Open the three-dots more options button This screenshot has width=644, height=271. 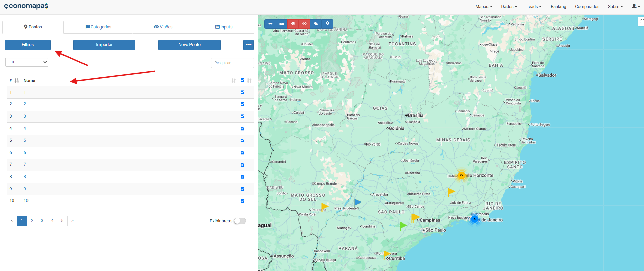pyautogui.click(x=249, y=45)
